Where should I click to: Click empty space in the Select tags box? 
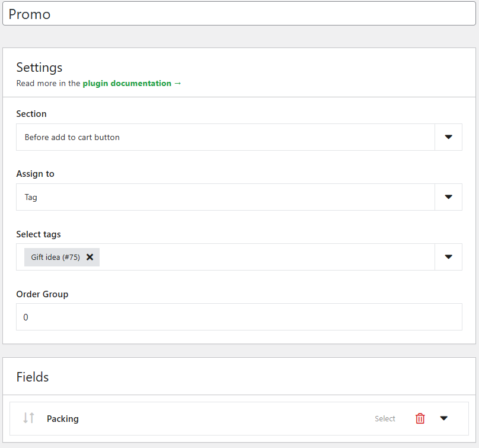pyautogui.click(x=267, y=257)
